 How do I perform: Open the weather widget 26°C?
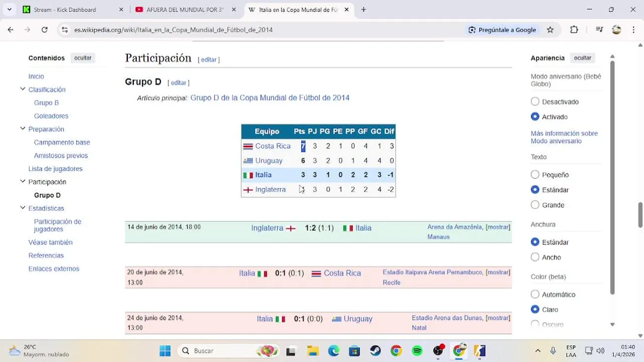pyautogui.click(x=39, y=350)
